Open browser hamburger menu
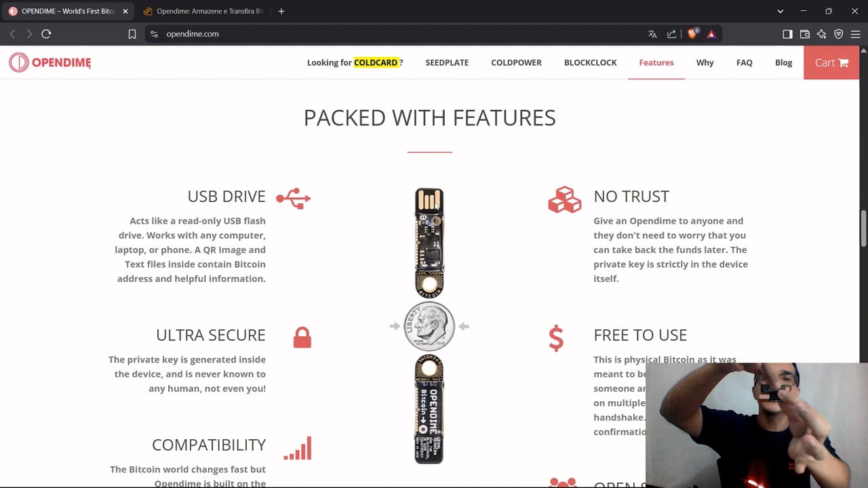Screen dimensions: 868x488 pos(855,34)
